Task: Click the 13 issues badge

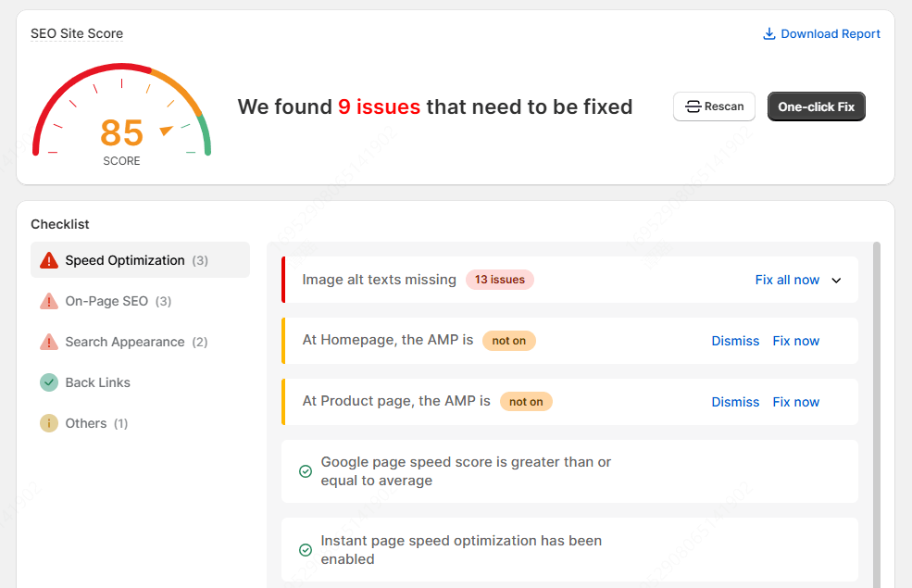Action: pos(500,280)
